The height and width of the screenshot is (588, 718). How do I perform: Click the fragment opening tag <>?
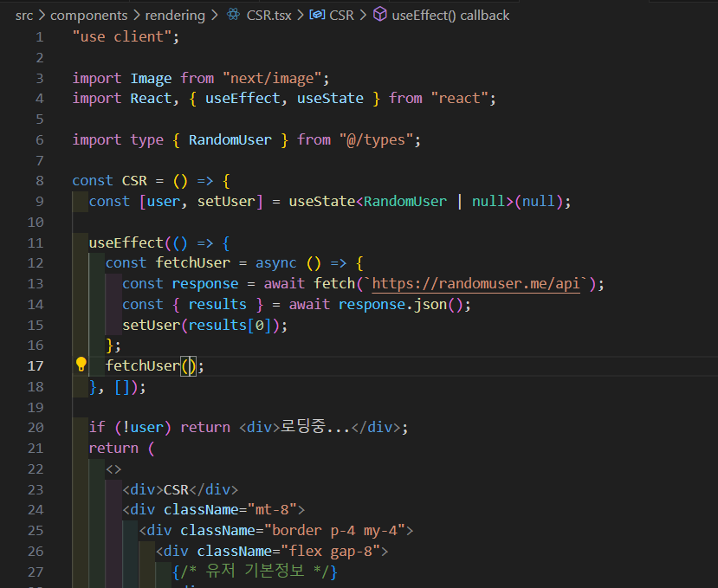113,469
